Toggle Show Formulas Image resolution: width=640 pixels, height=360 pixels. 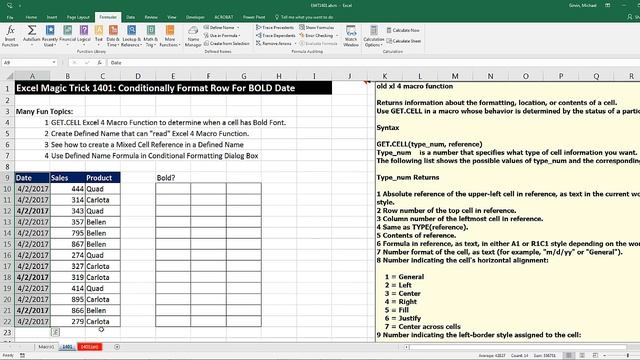point(317,27)
